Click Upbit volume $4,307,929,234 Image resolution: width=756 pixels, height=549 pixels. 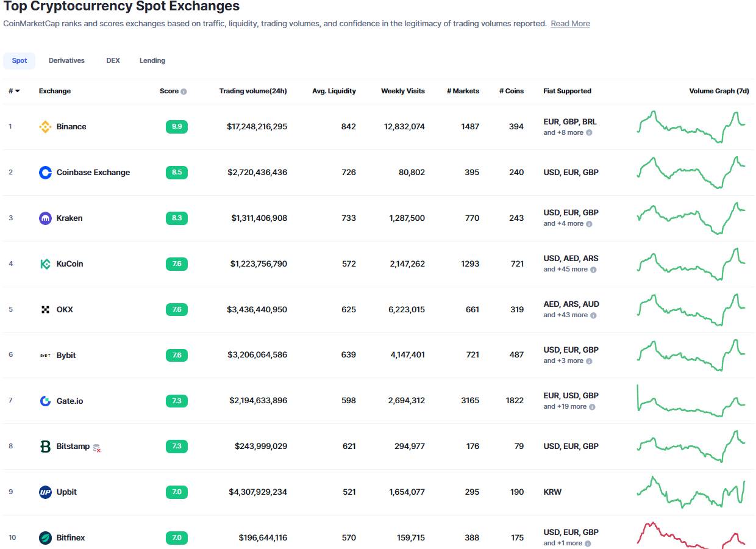click(x=258, y=492)
